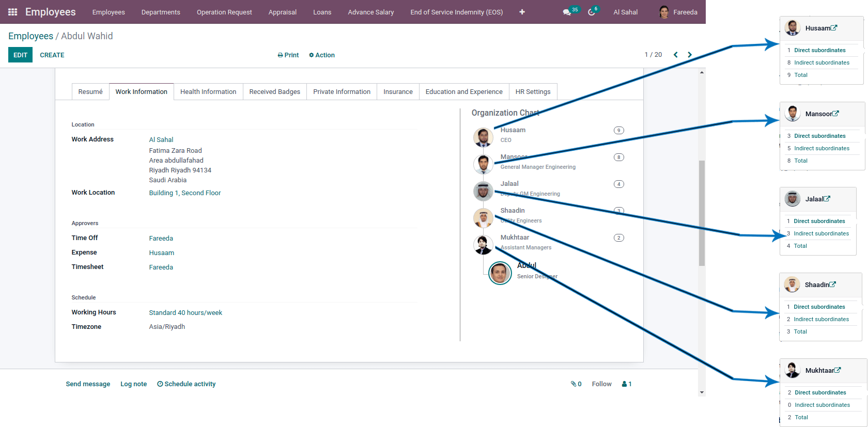Click Jalaal's subordinate count badge 4
Viewport: 868px width, 427px height.
pos(618,184)
